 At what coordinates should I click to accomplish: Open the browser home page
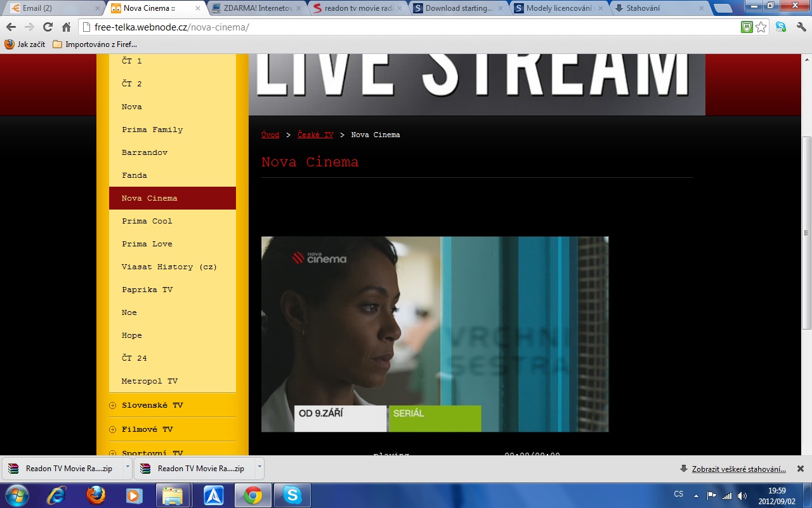tap(66, 27)
